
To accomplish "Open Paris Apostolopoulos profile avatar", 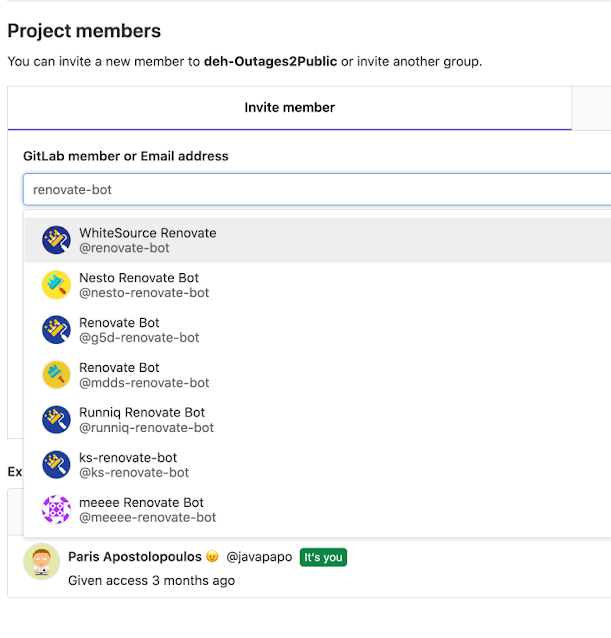I will click(x=42, y=562).
